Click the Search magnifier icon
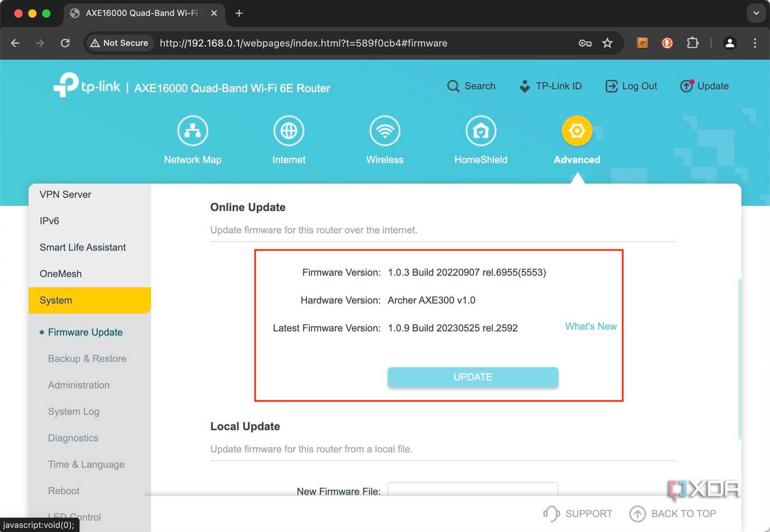This screenshot has height=532, width=770. (453, 86)
